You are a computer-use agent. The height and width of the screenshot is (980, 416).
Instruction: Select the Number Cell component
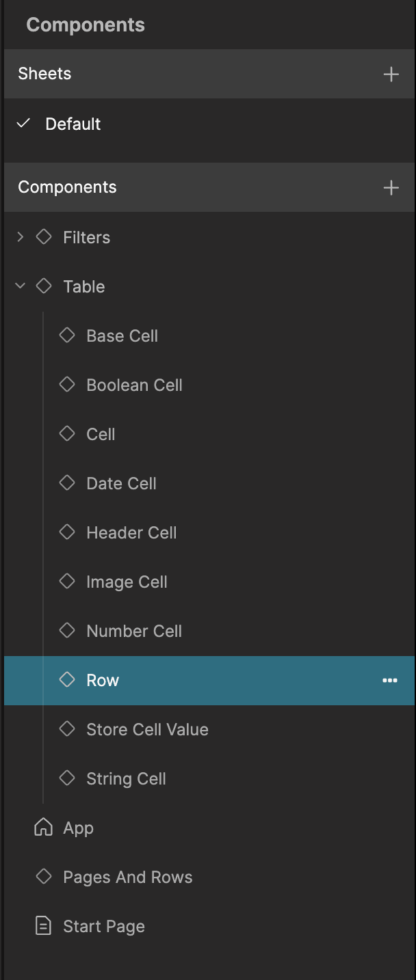coord(134,631)
